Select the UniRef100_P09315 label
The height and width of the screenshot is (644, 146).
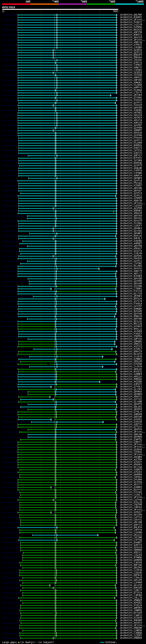tap(131, 105)
